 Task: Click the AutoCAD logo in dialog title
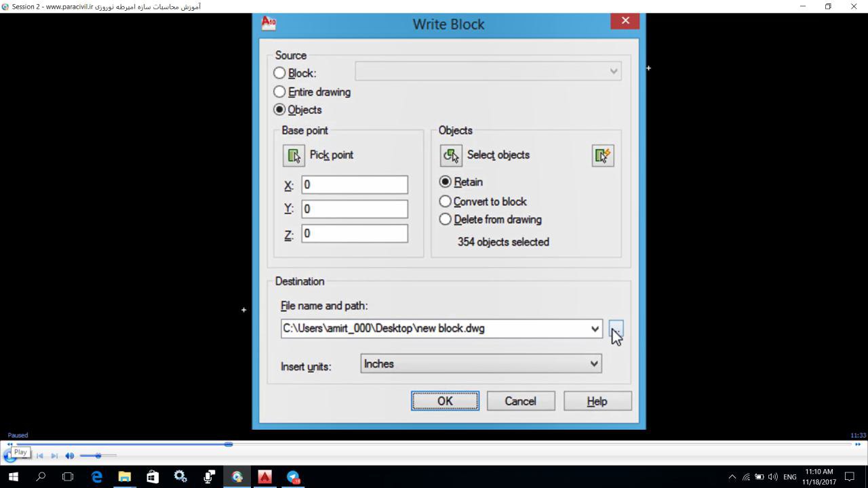tap(269, 24)
